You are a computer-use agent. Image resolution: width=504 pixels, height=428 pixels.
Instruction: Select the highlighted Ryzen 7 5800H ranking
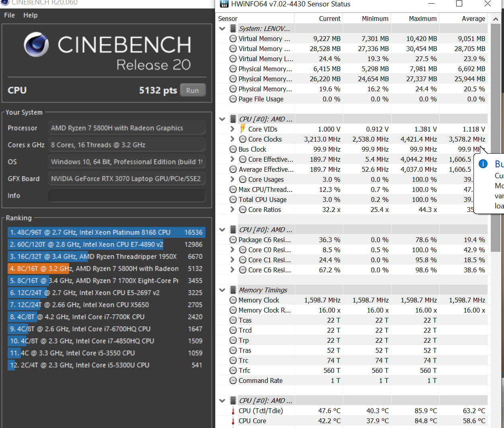point(107,268)
